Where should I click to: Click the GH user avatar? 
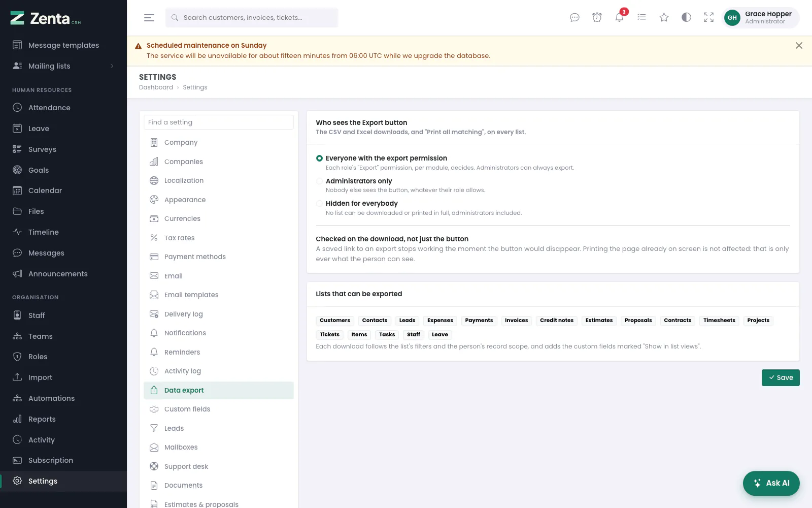pos(732,18)
